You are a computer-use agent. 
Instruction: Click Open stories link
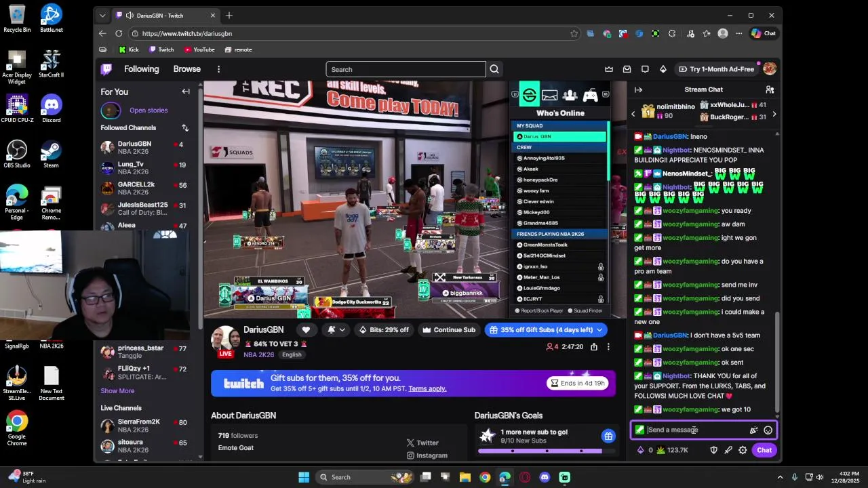click(149, 110)
